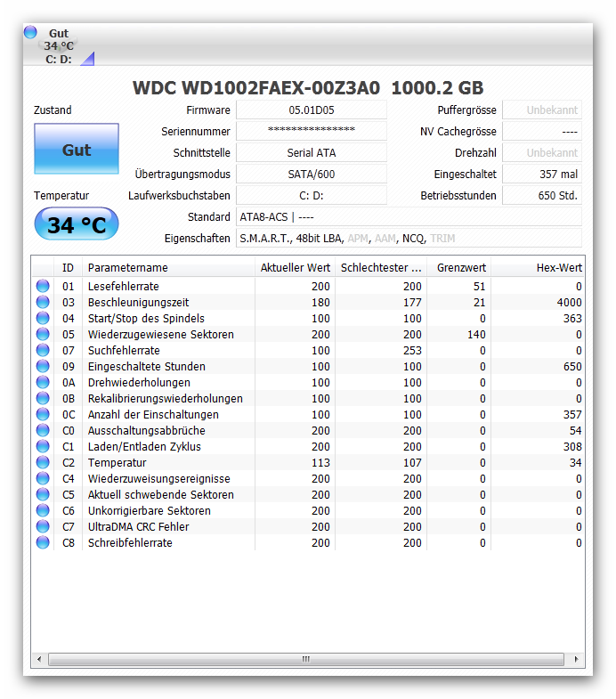Click the UltraDMA CRC Fehler parameter name

click(x=139, y=527)
